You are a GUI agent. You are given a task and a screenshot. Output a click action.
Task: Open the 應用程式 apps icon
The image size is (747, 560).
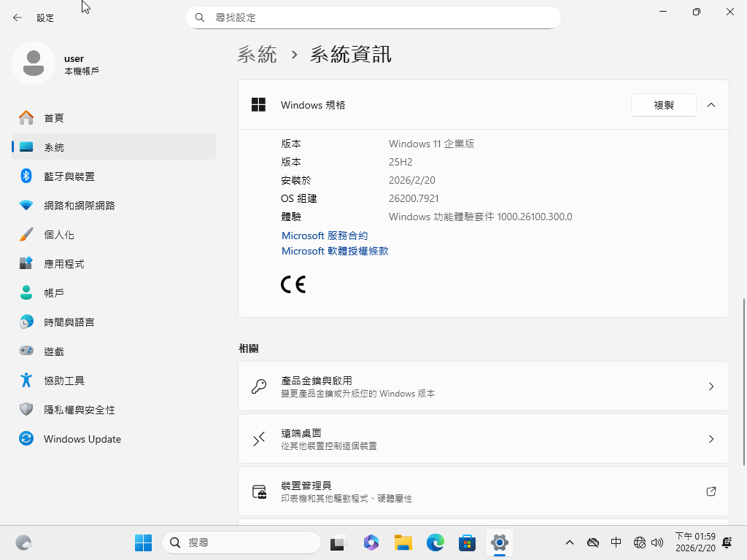pos(26,264)
